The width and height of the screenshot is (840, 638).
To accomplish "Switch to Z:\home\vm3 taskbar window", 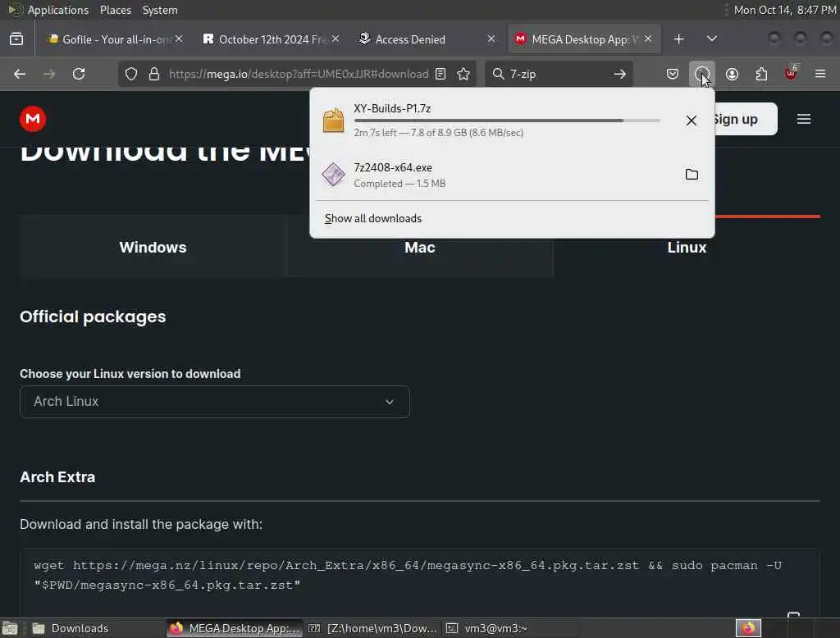I will (373, 628).
